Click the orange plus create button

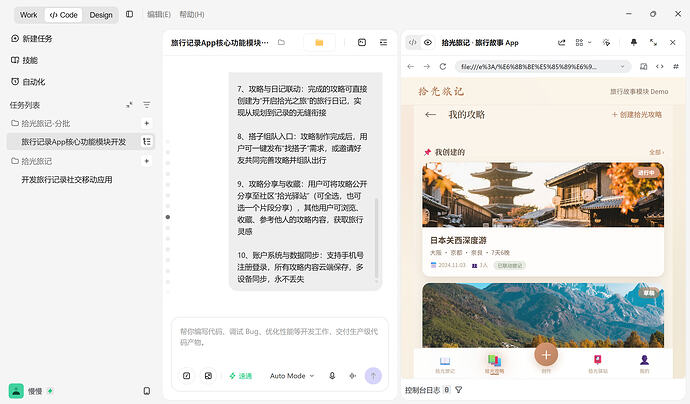[x=546, y=355]
